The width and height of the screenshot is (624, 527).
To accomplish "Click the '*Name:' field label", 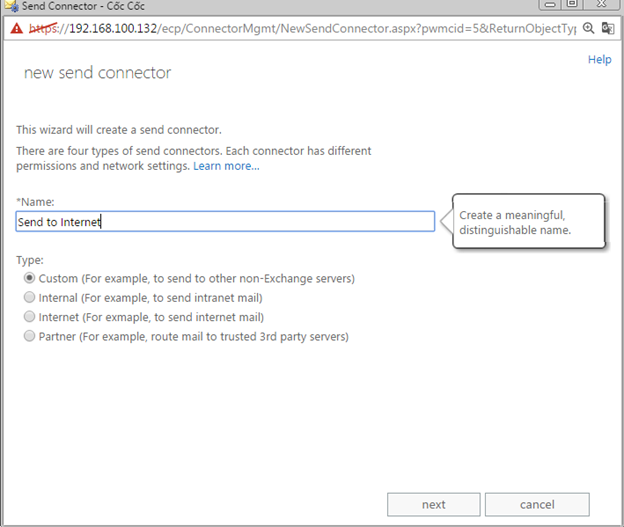I will pyautogui.click(x=35, y=202).
